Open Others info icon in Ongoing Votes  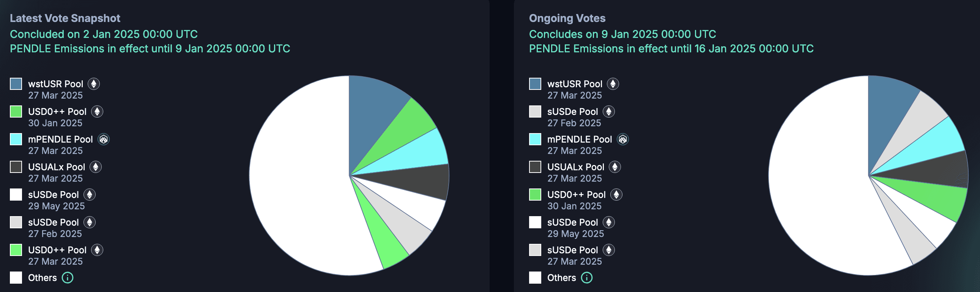pyautogui.click(x=587, y=278)
